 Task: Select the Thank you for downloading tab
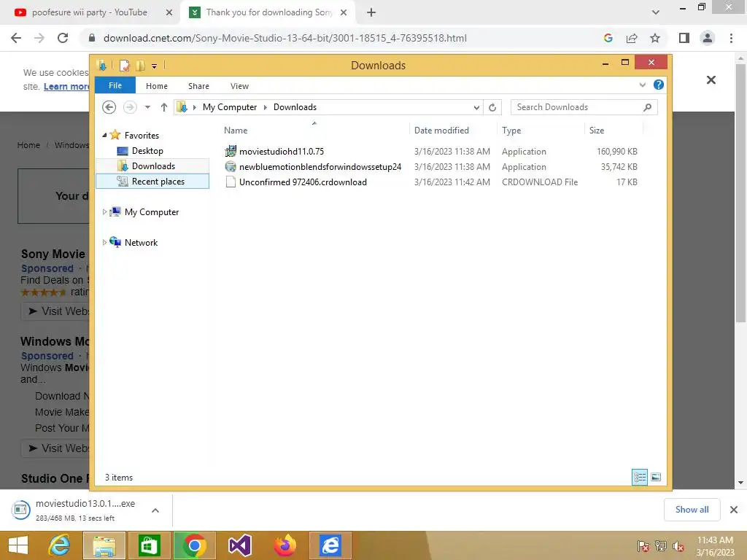pyautogui.click(x=269, y=12)
